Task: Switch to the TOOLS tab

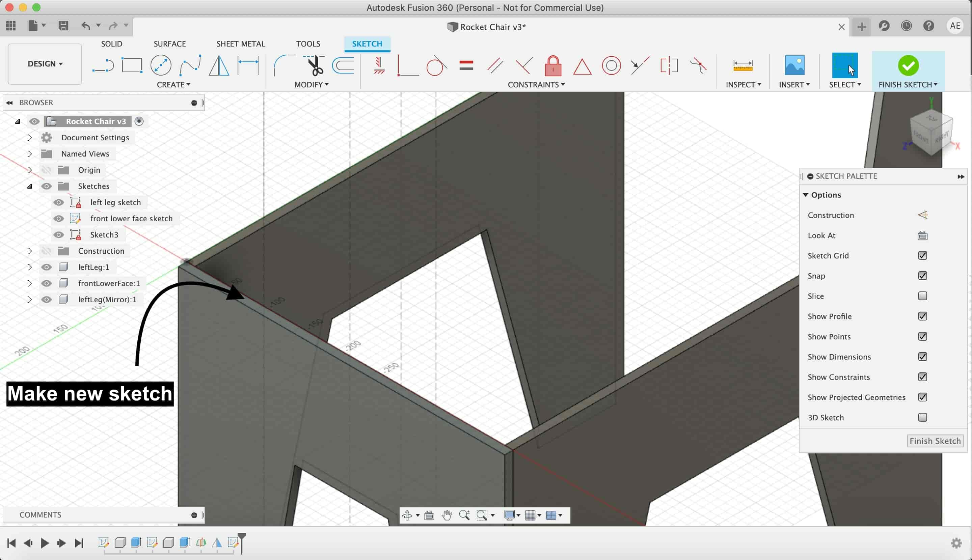Action: (x=308, y=44)
